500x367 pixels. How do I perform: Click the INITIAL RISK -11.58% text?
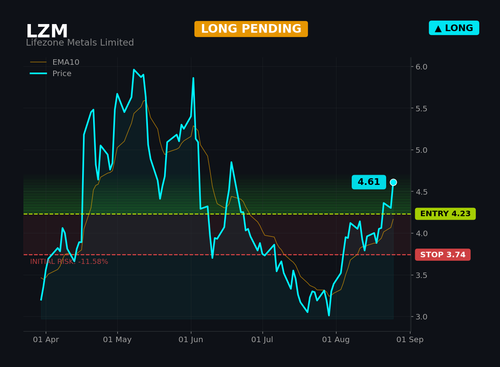(x=69, y=262)
